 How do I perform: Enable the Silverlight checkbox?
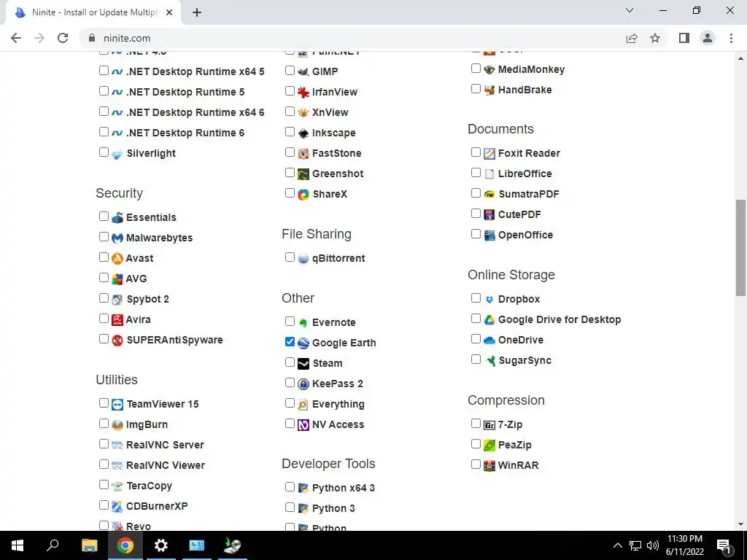tap(104, 152)
